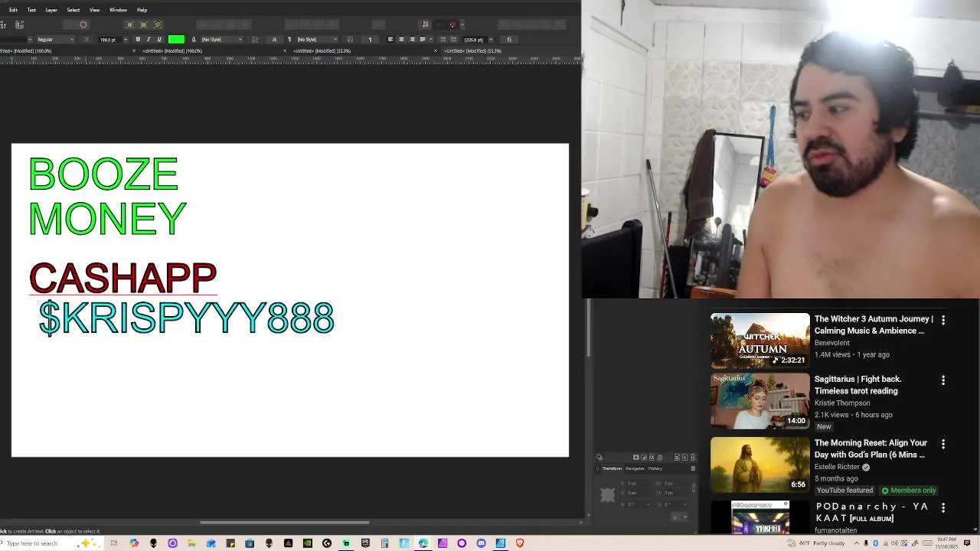
Task: Align text right in context toolbar
Action: pos(412,39)
